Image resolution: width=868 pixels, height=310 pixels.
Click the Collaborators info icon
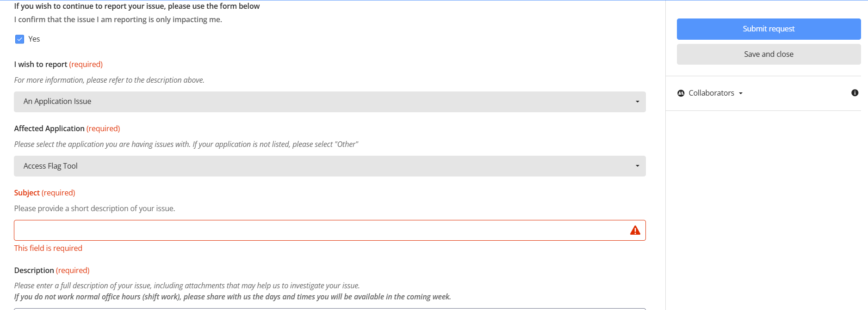[x=855, y=93]
